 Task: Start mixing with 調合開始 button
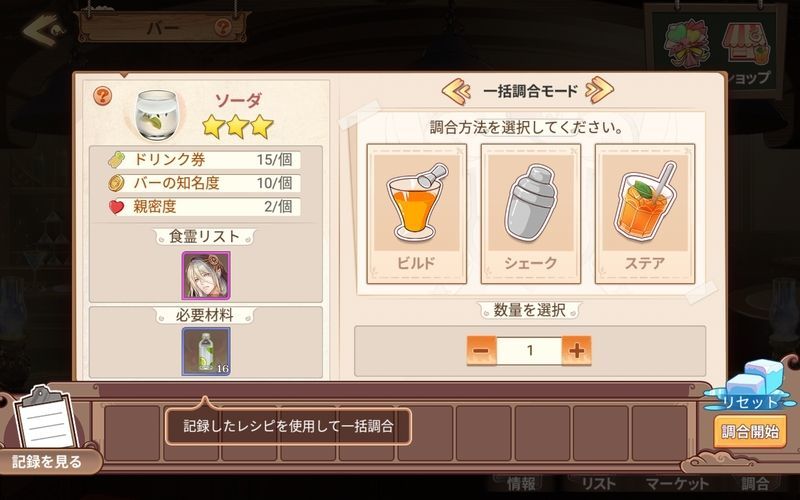point(750,432)
